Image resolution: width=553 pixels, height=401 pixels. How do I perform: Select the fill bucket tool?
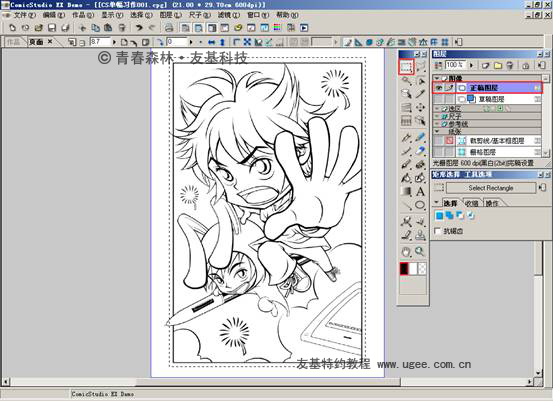tap(406, 178)
